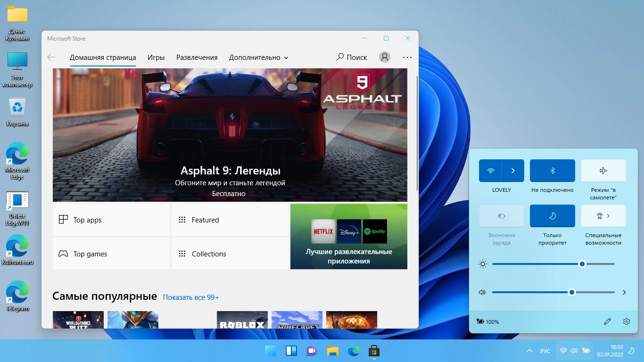Toggle the focus assist moon tile

click(x=552, y=216)
